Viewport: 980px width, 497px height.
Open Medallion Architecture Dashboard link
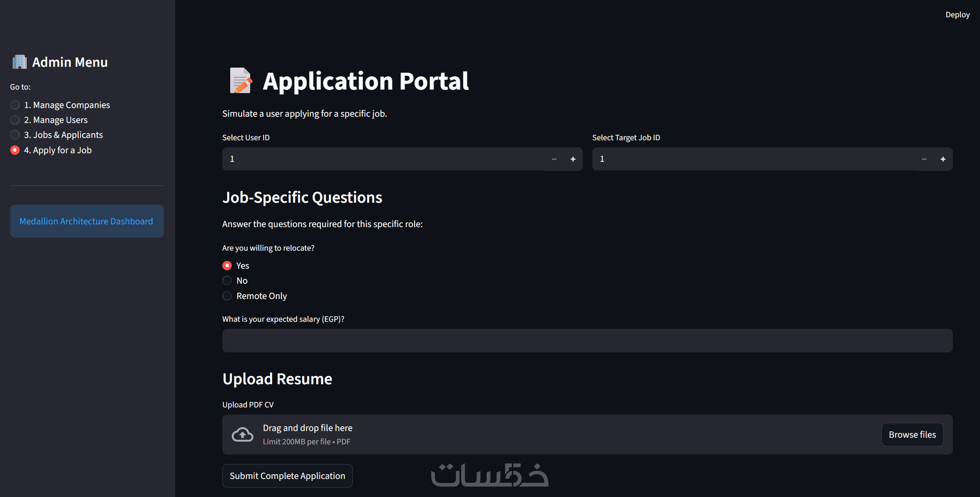[x=86, y=221]
